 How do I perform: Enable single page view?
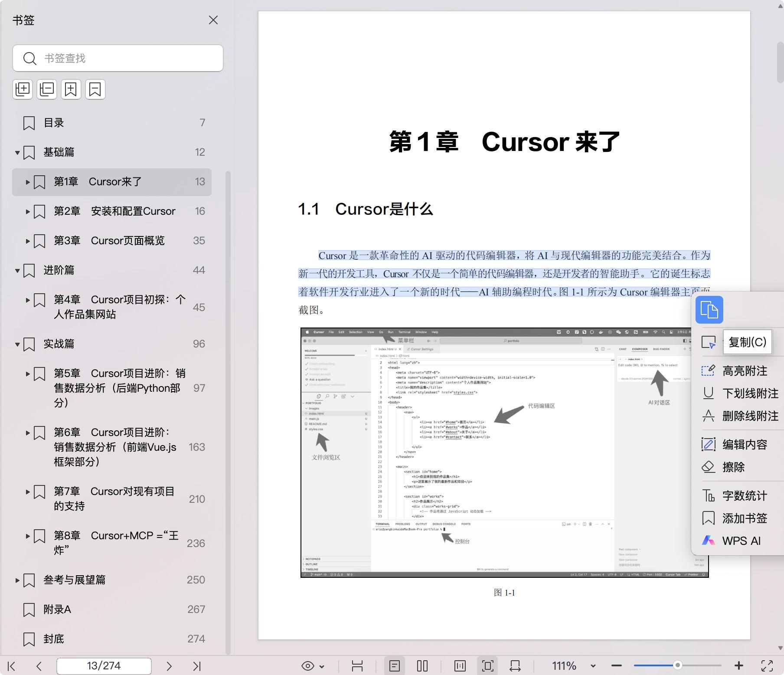tap(394, 666)
